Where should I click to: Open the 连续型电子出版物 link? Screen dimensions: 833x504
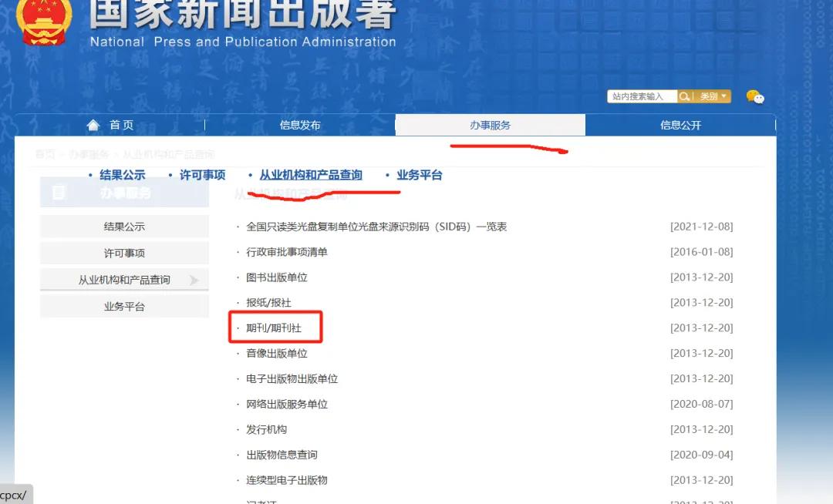(x=286, y=480)
